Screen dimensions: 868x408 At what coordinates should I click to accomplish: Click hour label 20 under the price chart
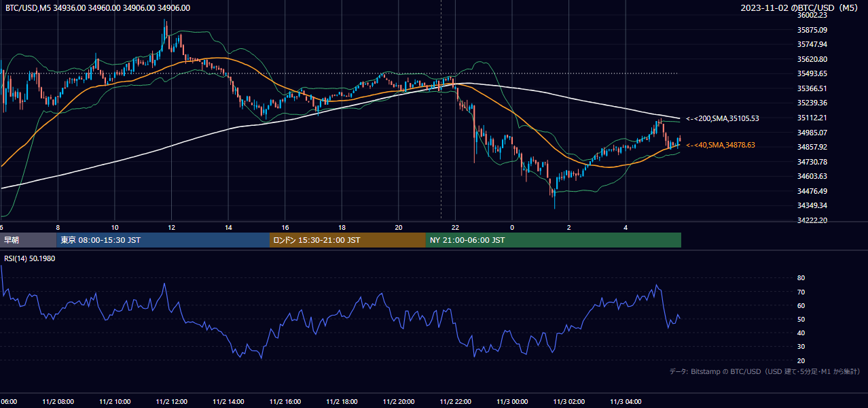tap(399, 227)
